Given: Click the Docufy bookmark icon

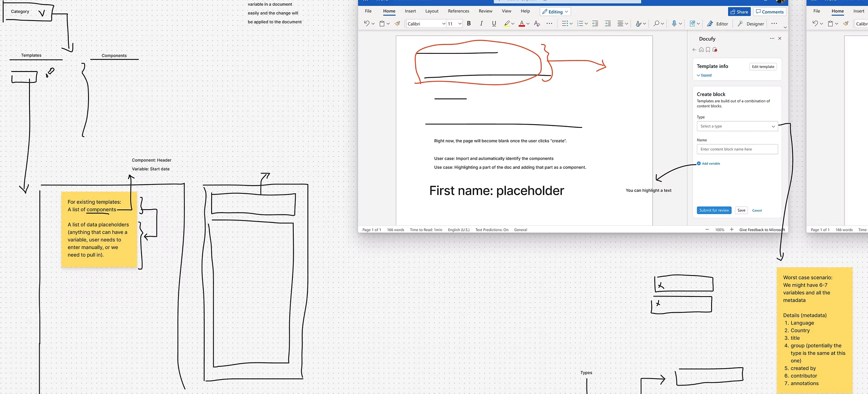Looking at the screenshot, I should tap(708, 50).
